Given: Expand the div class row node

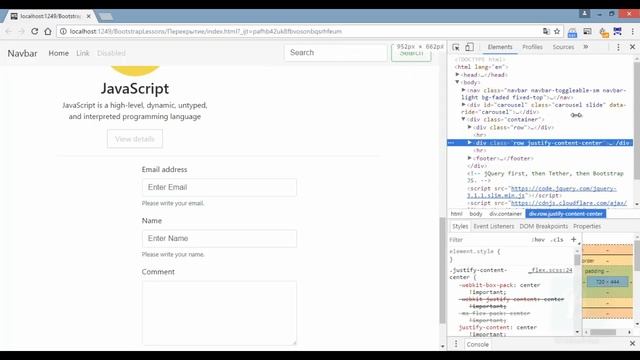Looking at the screenshot, I should (x=470, y=127).
